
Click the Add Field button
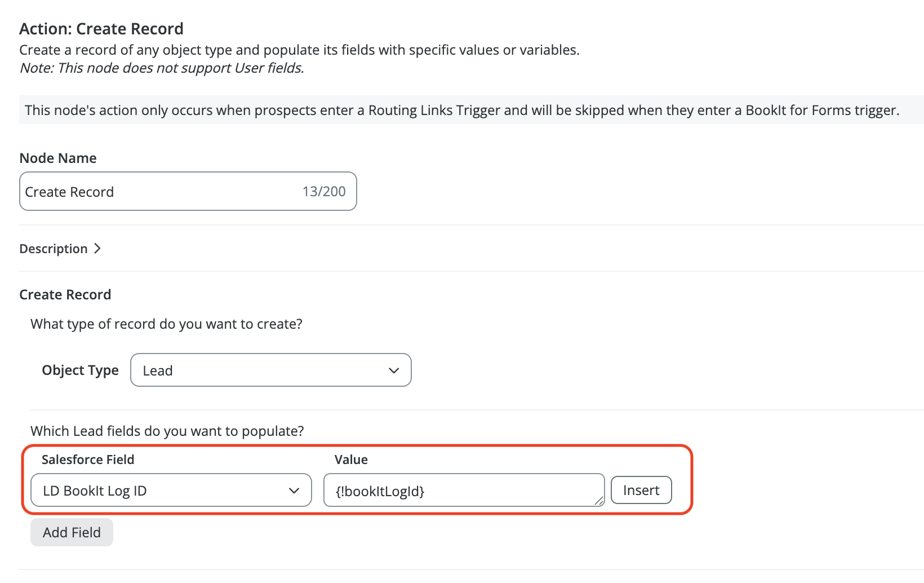72,533
